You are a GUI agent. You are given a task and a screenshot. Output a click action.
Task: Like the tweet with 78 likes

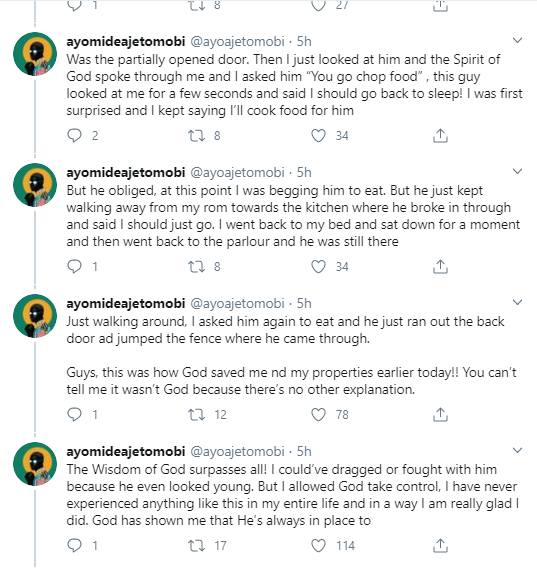318,414
